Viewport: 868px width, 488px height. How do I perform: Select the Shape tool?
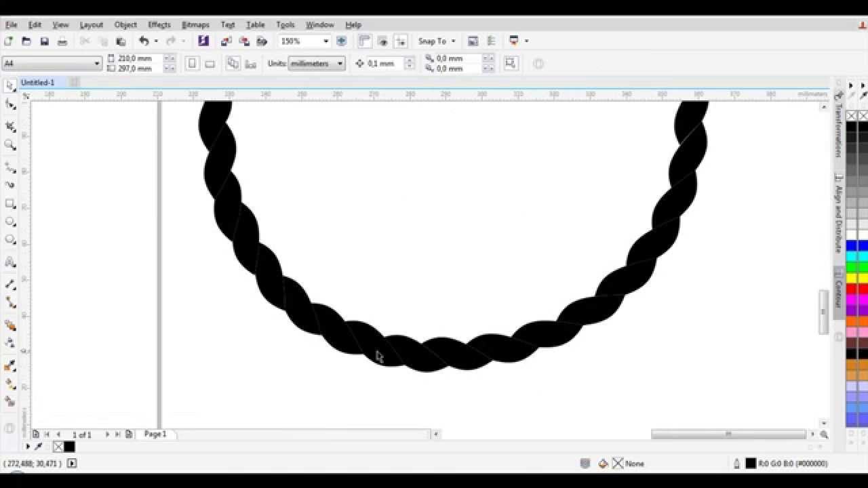point(9,105)
